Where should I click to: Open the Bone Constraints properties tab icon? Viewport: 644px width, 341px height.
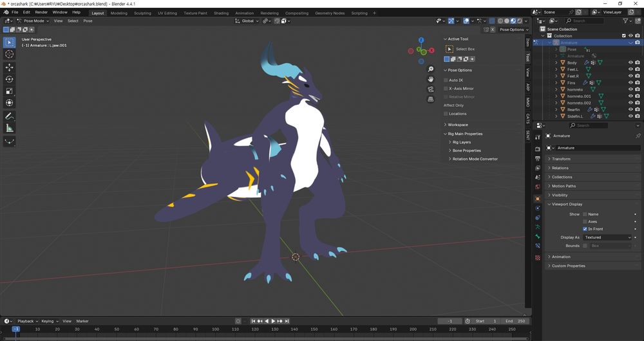tap(538, 246)
